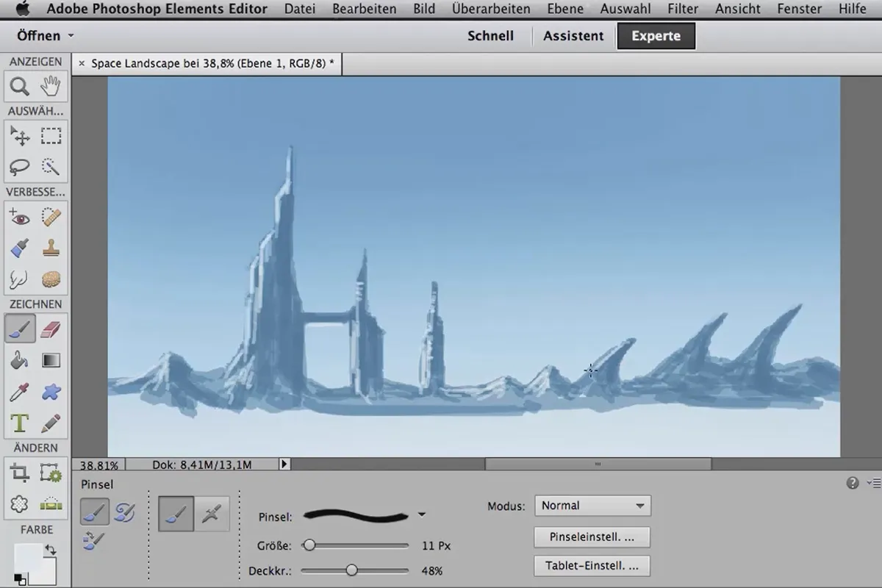Click the horizontal canvas scrollbar
This screenshot has height=588, width=882.
(x=598, y=464)
